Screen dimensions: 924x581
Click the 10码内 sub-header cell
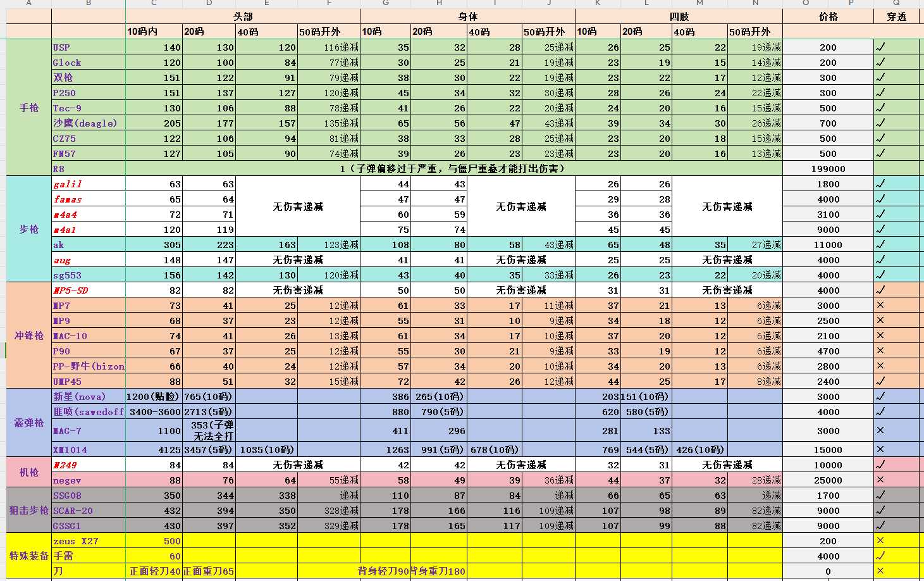point(154,32)
